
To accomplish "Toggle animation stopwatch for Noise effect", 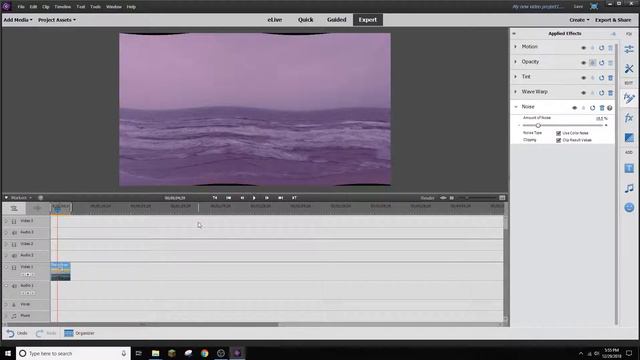I will click(584, 108).
